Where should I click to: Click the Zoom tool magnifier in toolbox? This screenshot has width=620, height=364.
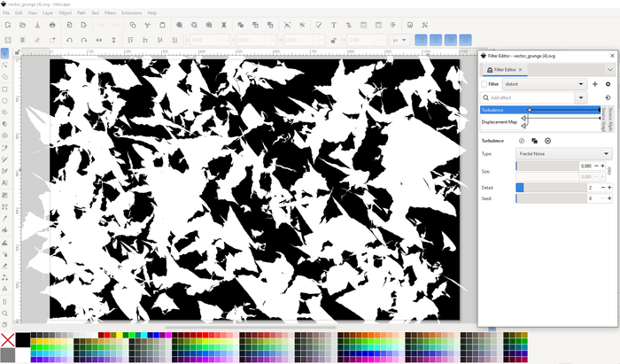pyautogui.click(x=4, y=313)
